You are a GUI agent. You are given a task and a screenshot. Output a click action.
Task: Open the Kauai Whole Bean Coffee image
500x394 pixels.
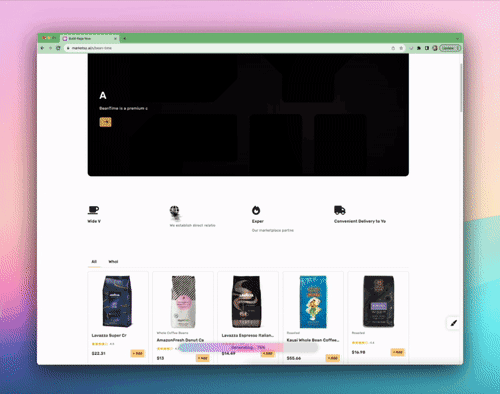[x=313, y=302]
